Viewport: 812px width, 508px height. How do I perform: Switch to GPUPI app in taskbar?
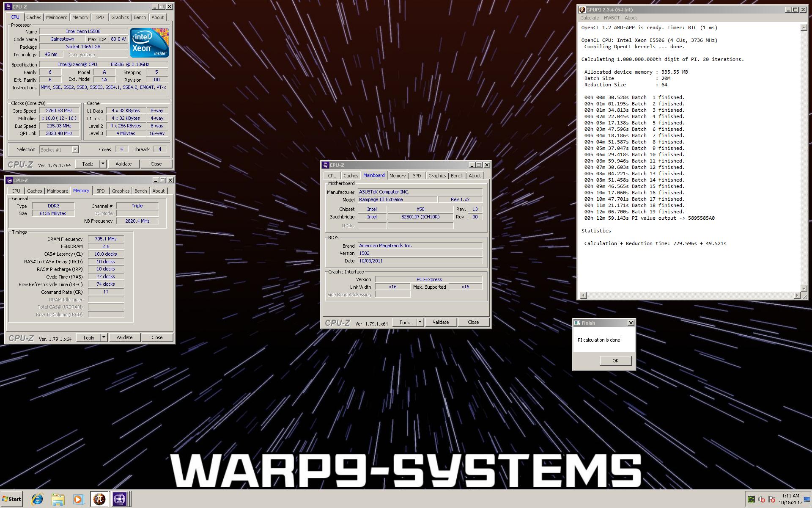point(99,499)
